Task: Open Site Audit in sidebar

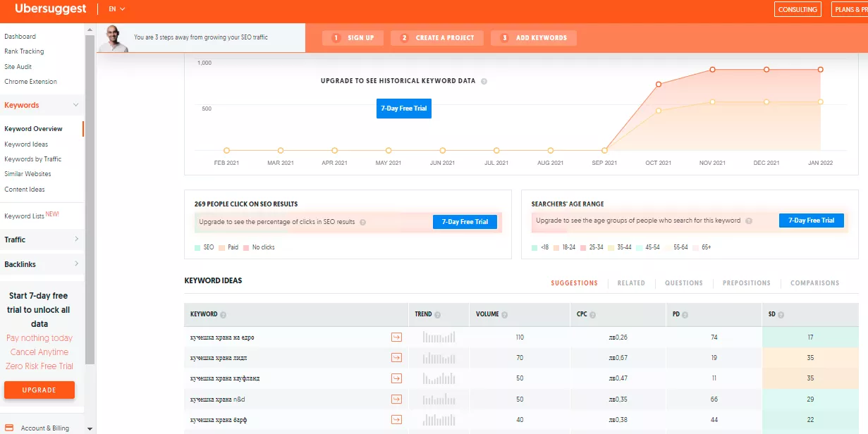Action: 18,67
